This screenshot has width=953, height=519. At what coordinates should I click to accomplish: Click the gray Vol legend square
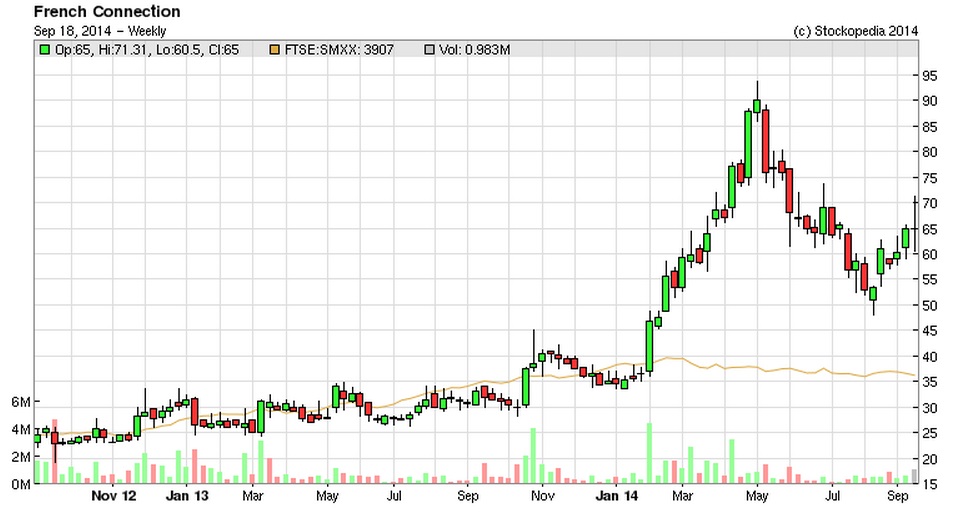(429, 50)
